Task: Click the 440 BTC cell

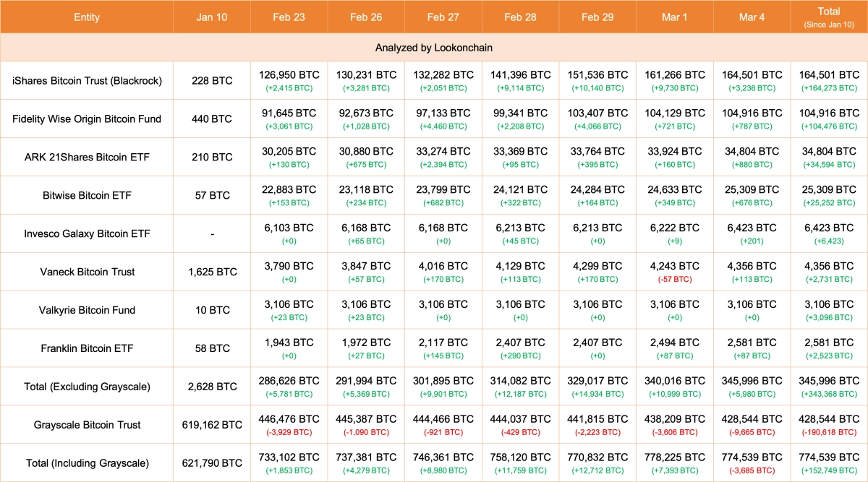Action: [x=212, y=119]
